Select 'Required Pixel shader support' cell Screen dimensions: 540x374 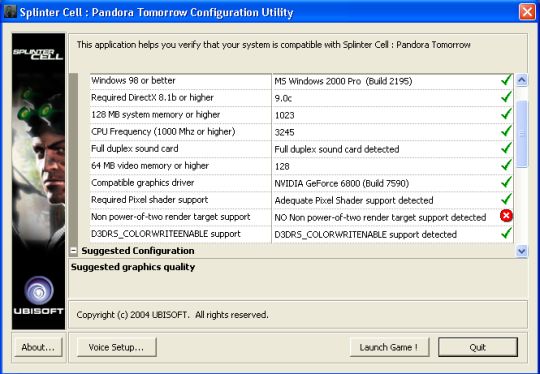tap(181, 199)
